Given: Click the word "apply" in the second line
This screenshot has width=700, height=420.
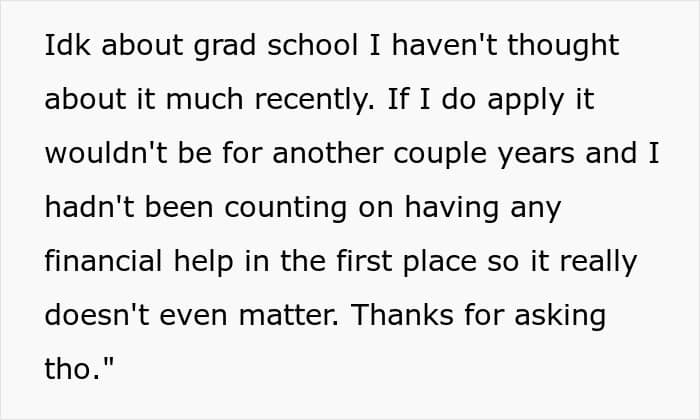Looking at the screenshot, I should pos(526,100).
